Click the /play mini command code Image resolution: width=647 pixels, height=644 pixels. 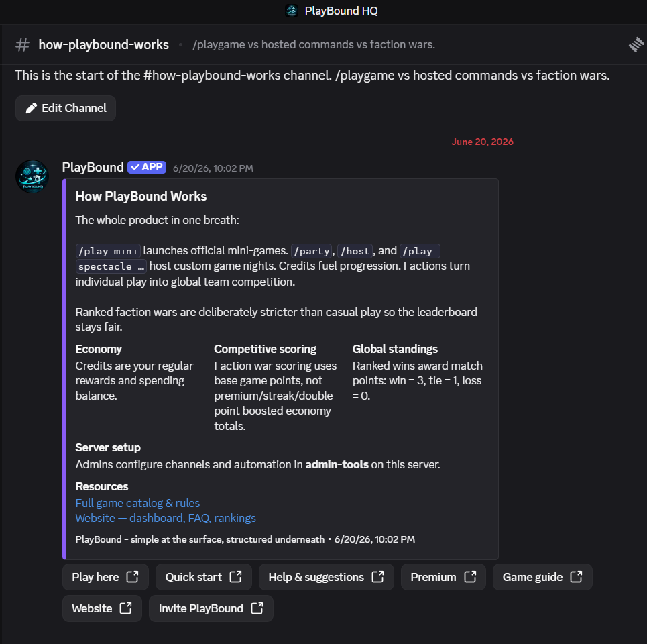[108, 251]
